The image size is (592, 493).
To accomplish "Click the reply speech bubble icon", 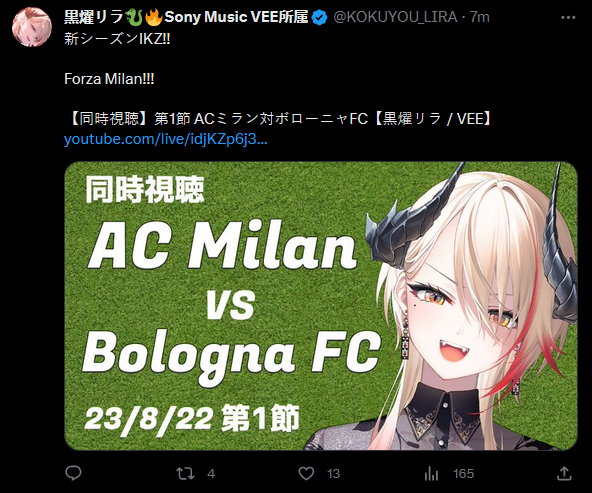I will click(73, 473).
